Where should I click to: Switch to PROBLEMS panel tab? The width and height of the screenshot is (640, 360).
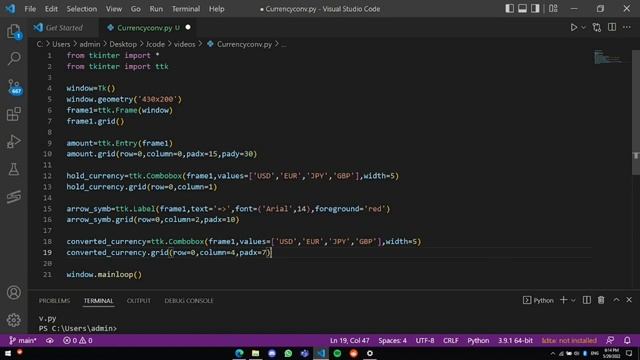tap(54, 300)
